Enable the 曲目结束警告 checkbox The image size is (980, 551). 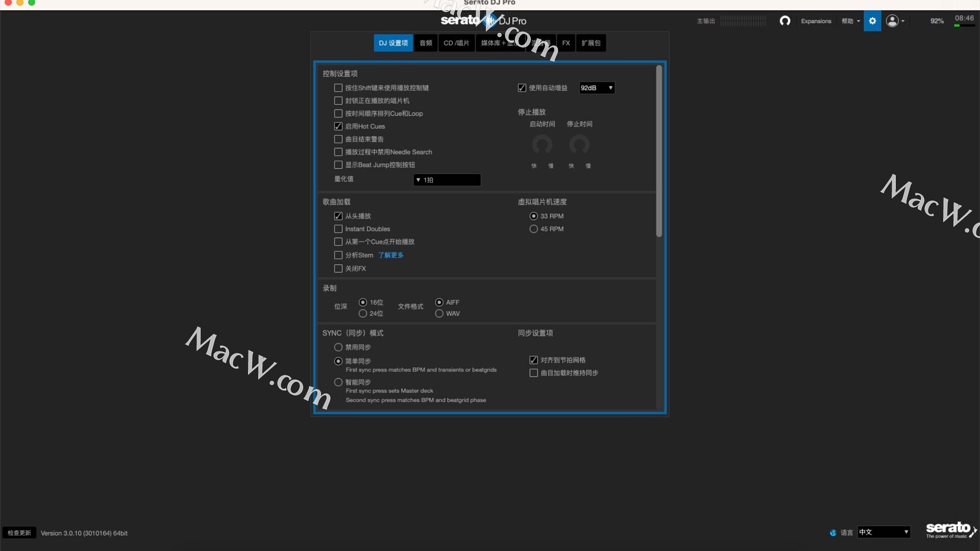tap(338, 139)
